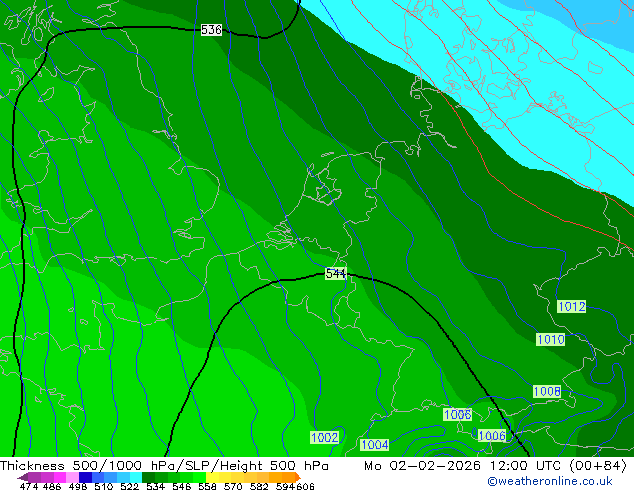Click the 558 legend value

(207, 486)
